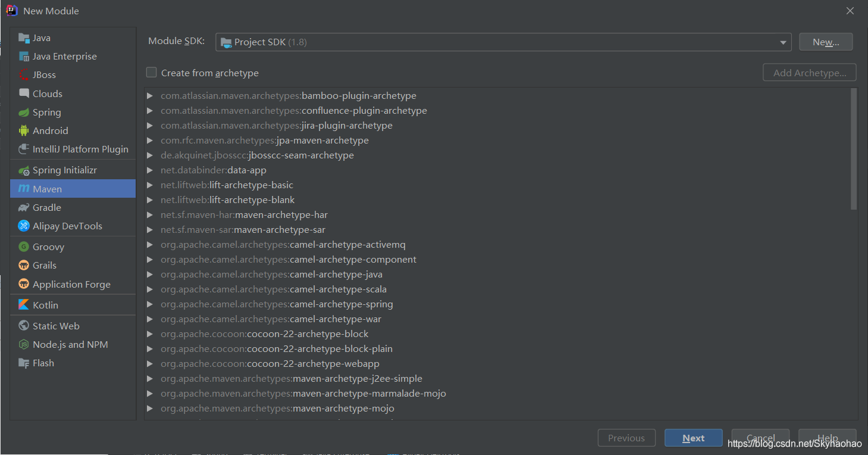Expand jpa-maven-archetype node
This screenshot has height=455, width=868.
pyautogui.click(x=150, y=141)
